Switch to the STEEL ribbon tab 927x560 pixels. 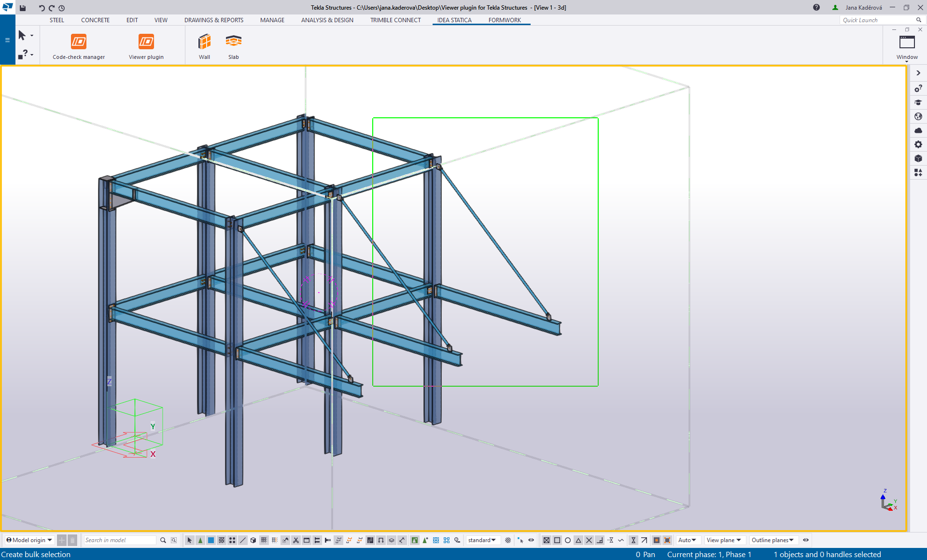[56, 20]
